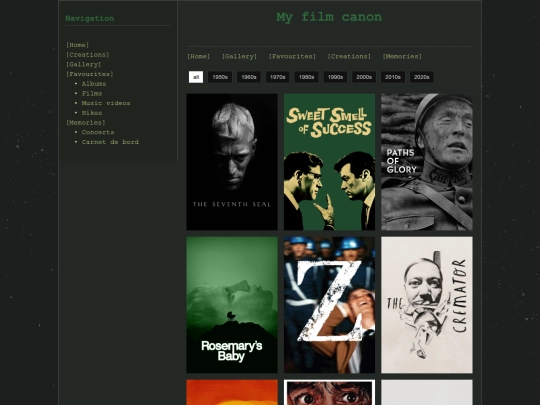Viewport: 540px width, 405px height.
Task: Click [Memories] in the top menu bar
Action: pos(402,56)
